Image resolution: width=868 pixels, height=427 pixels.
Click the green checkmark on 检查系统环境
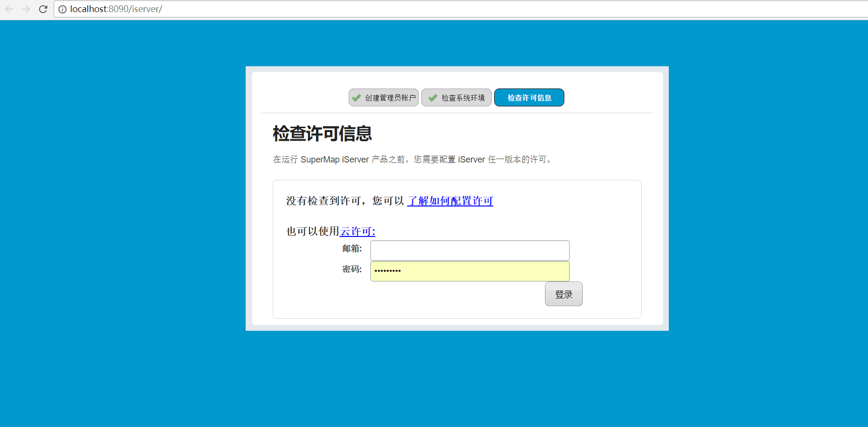tap(433, 98)
